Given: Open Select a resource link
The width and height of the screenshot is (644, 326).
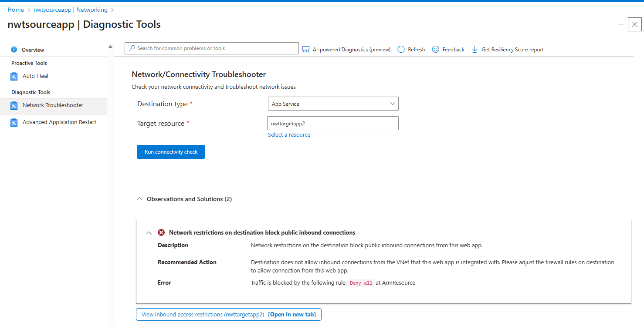Looking at the screenshot, I should pyautogui.click(x=289, y=134).
